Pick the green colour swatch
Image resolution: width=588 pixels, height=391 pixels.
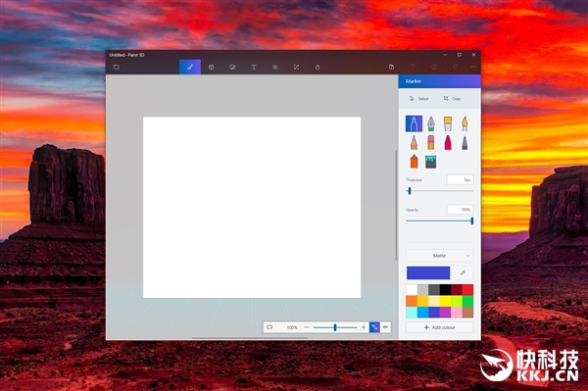click(467, 301)
